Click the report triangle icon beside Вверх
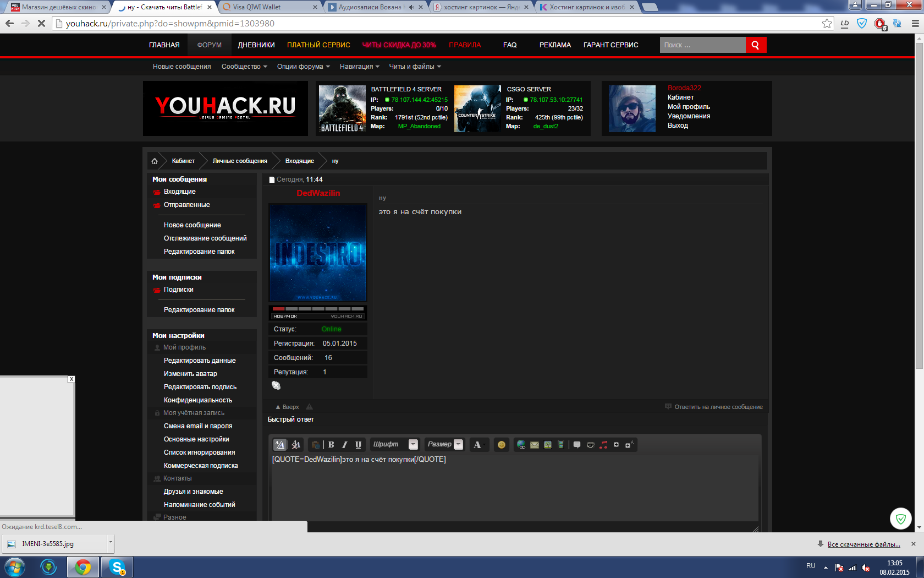The height and width of the screenshot is (578, 924). tap(309, 407)
